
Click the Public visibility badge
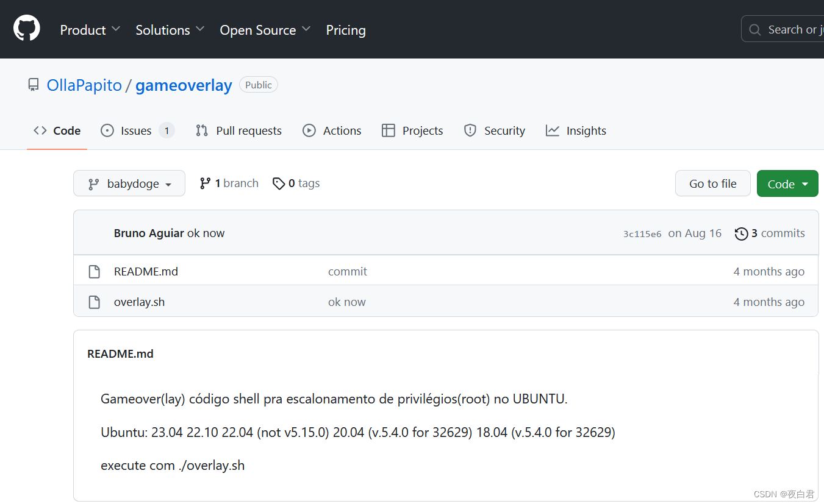[259, 85]
